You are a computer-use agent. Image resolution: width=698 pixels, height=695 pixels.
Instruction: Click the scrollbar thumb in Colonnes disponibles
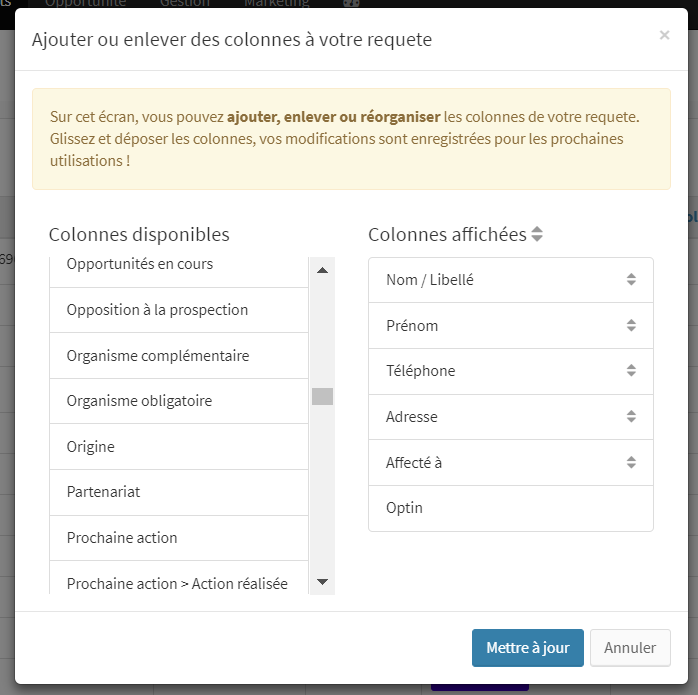(322, 396)
